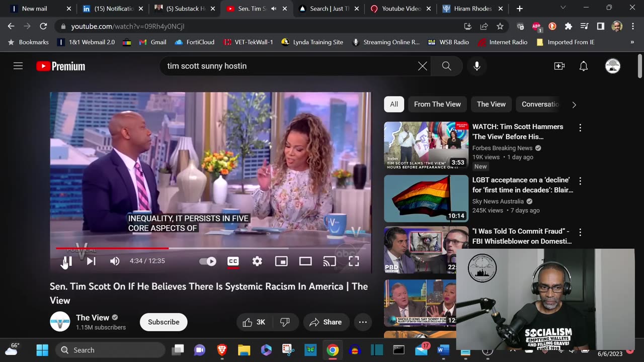
Task: Open 'The View' channel name link
Action: (93, 318)
